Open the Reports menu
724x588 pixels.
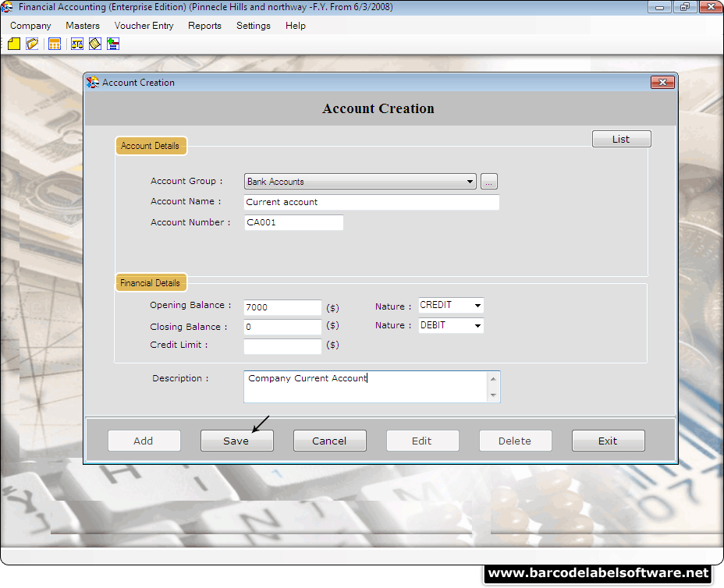pos(204,26)
